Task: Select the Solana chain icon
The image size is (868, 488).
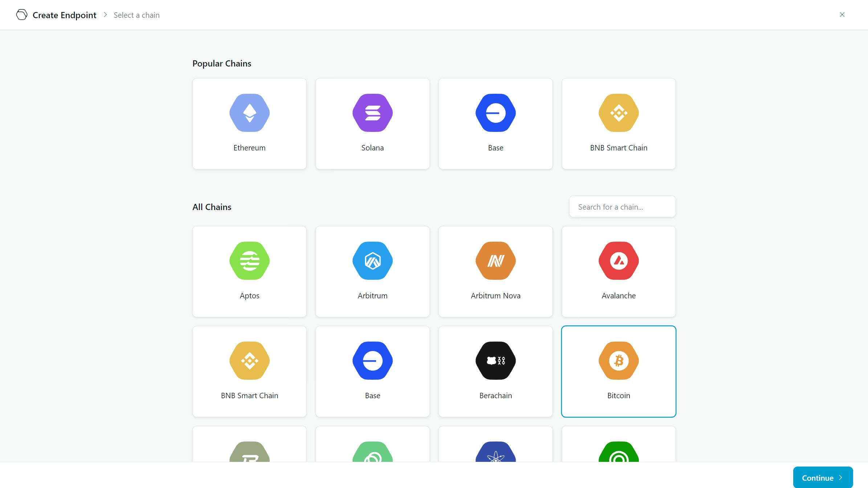Action: (372, 113)
